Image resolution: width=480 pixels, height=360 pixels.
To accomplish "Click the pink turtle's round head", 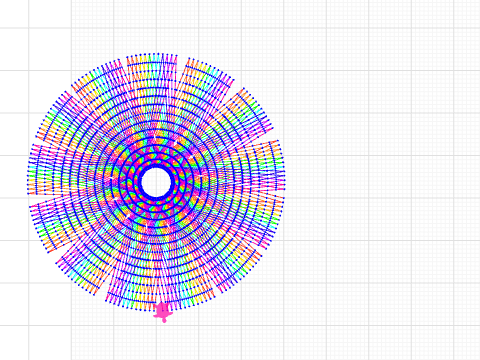I will pos(164,321).
